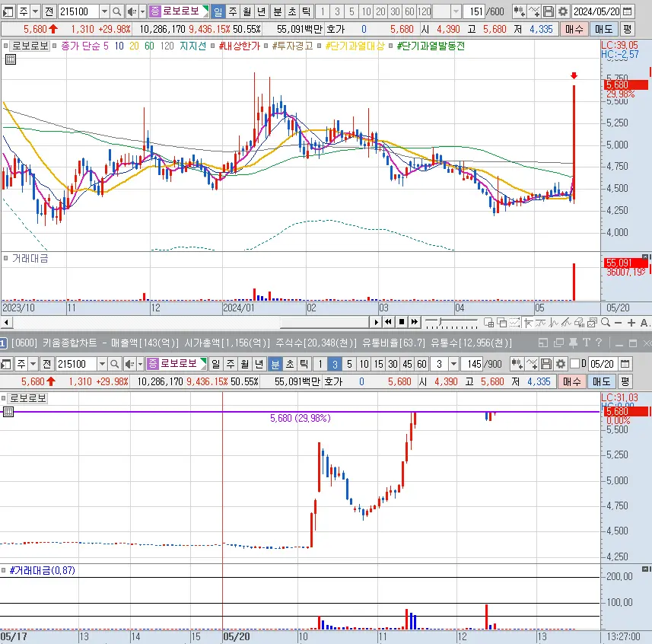Screen dimensions: 652x644
Task: Click fast-forward button in chart replay controls
Action: point(415,321)
